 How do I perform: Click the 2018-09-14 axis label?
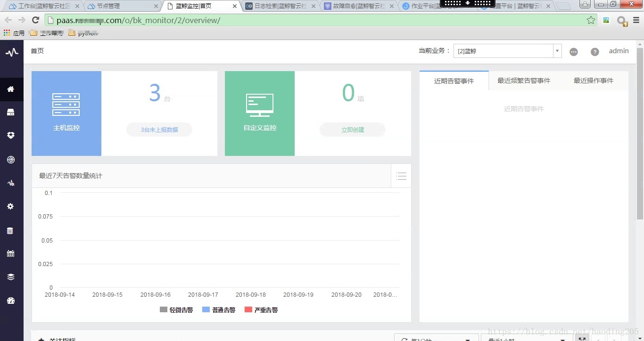(60, 295)
